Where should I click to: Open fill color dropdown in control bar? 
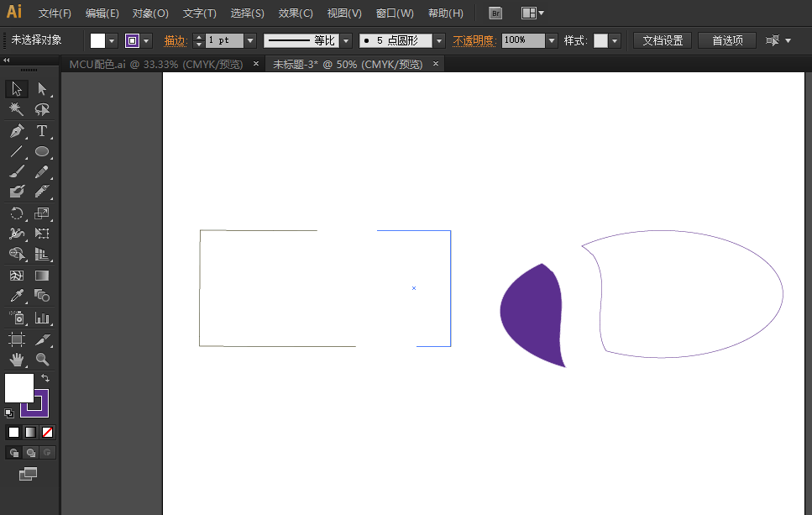(112, 40)
